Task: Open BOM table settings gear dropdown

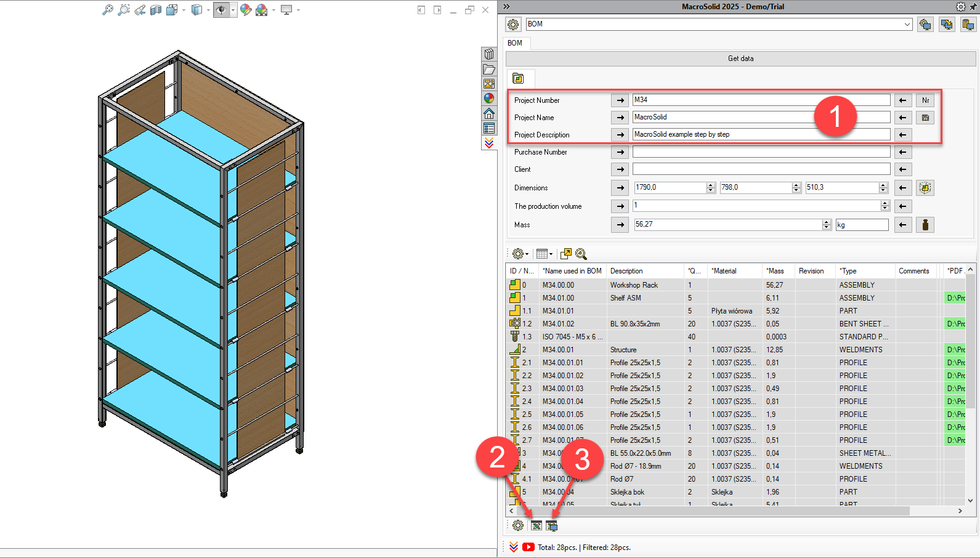Action: click(520, 254)
